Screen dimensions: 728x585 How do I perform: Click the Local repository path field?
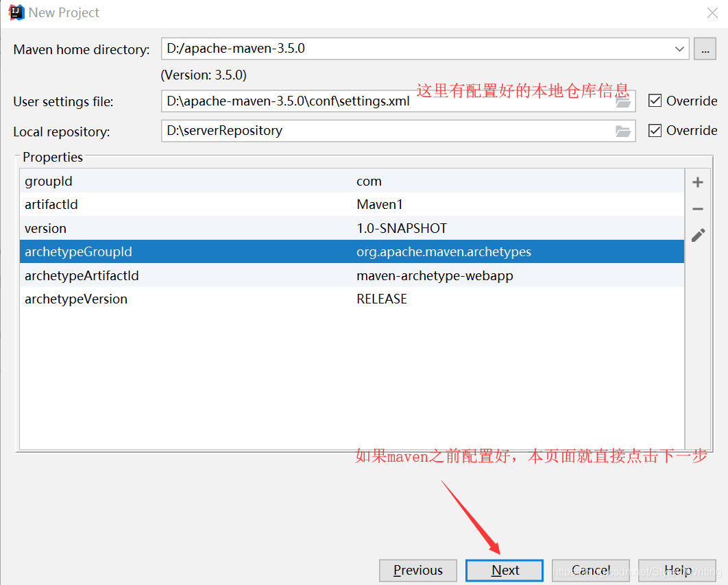point(398,131)
